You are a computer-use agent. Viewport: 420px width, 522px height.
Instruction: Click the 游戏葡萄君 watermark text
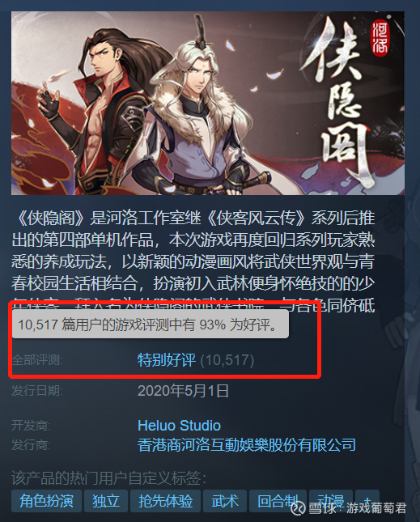[376, 508]
